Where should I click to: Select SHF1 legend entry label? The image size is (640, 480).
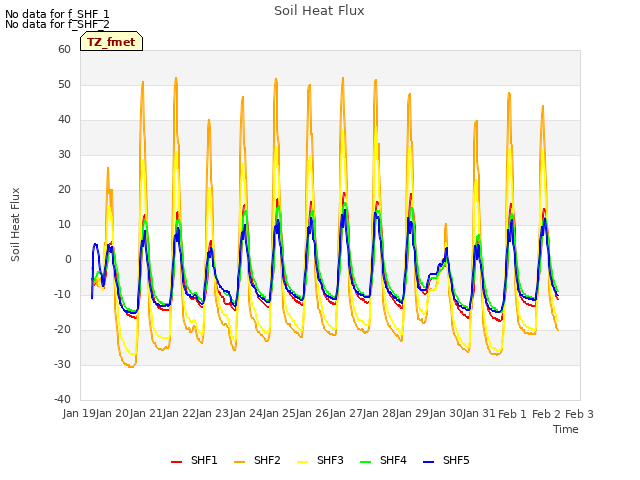pyautogui.click(x=204, y=460)
